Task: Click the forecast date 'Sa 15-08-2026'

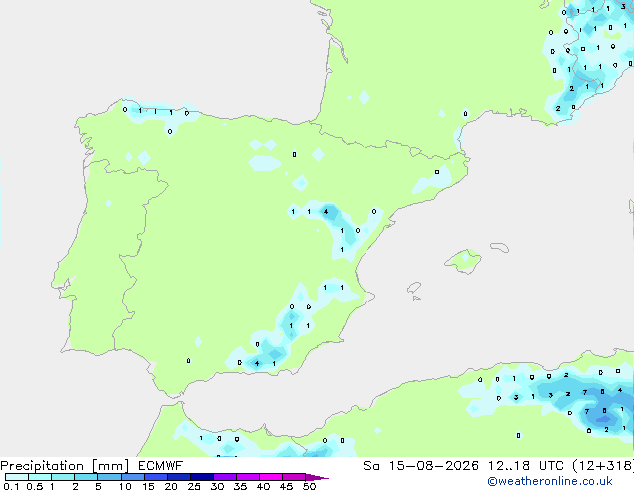Action: pyautogui.click(x=421, y=466)
